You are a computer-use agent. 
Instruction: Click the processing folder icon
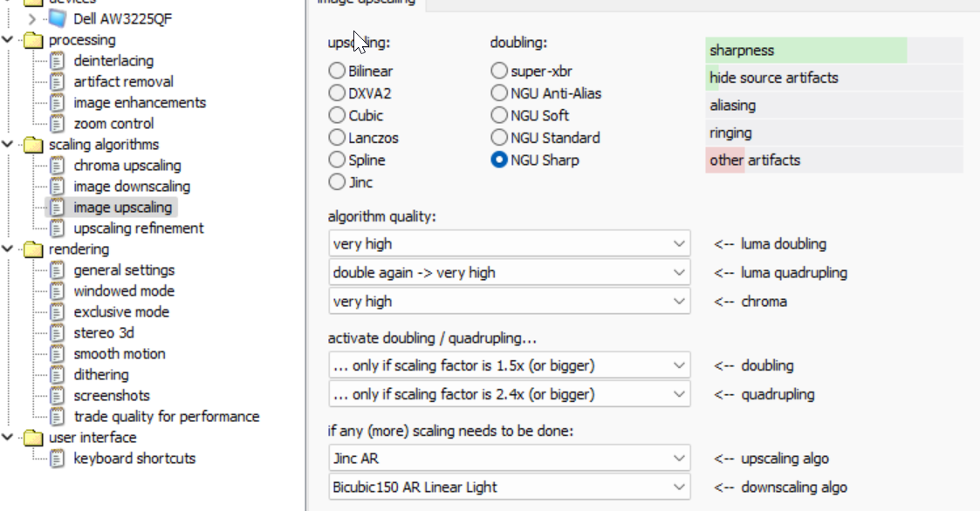[33, 40]
